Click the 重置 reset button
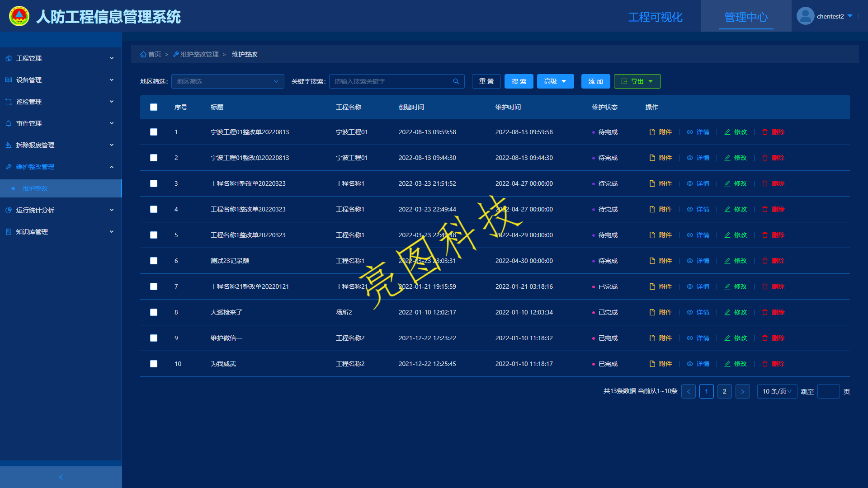Image resolution: width=868 pixels, height=488 pixels. pos(486,81)
